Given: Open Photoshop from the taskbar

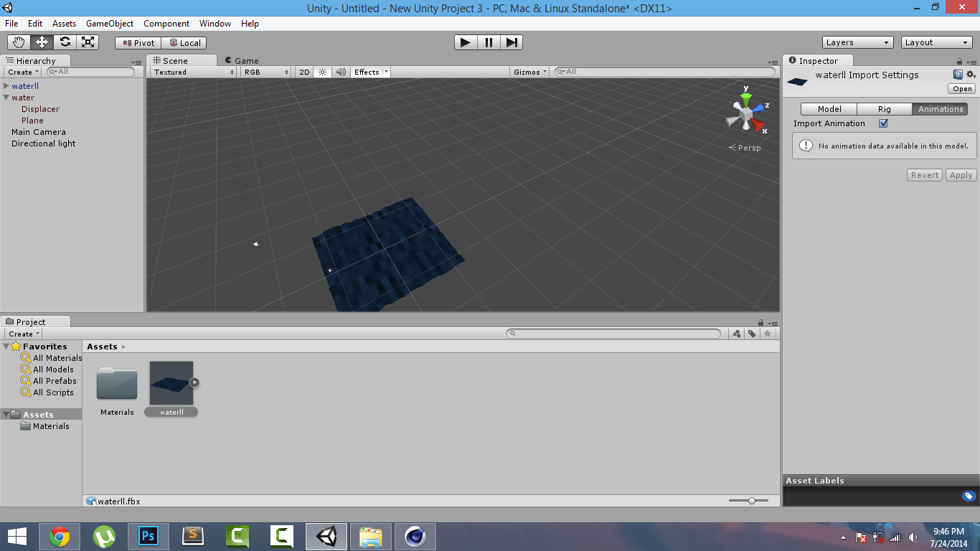Looking at the screenshot, I should click(x=149, y=537).
